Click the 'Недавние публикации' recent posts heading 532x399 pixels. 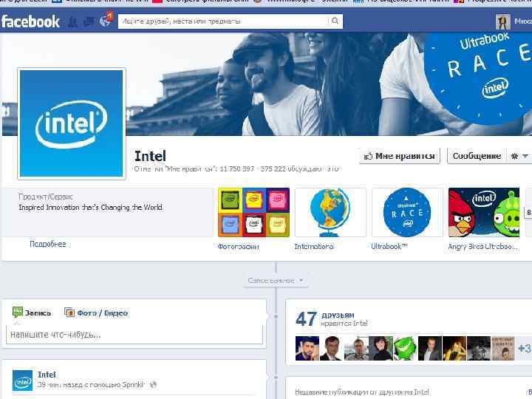[361, 392]
